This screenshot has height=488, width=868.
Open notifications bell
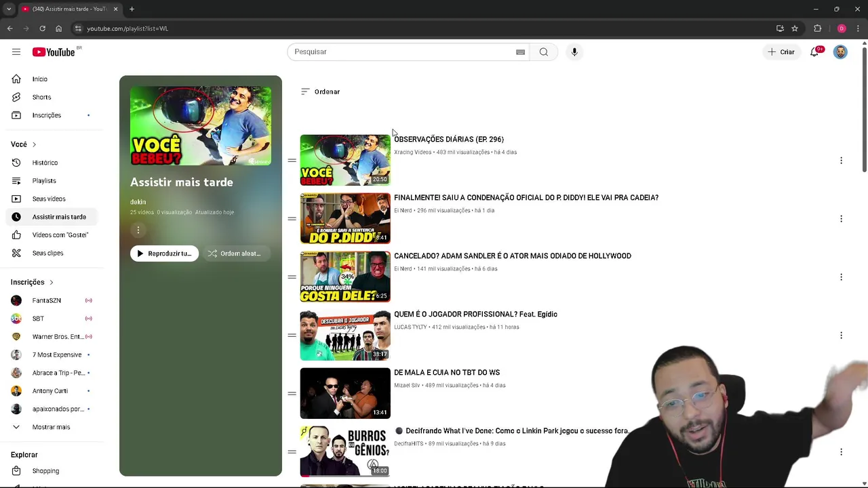pos(814,52)
